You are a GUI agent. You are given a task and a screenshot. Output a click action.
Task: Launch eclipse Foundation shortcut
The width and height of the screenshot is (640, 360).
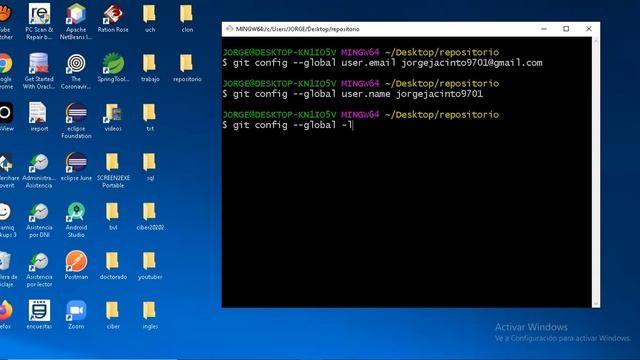click(x=76, y=121)
